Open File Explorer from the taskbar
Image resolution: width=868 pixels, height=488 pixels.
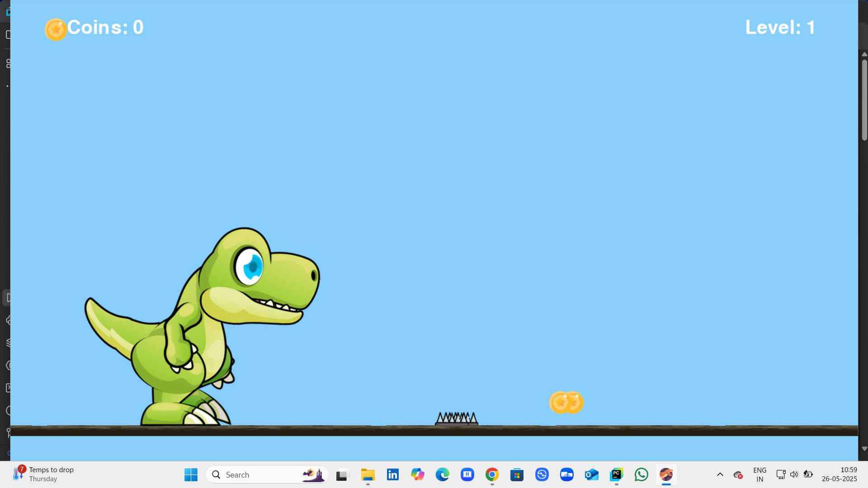[368, 474]
